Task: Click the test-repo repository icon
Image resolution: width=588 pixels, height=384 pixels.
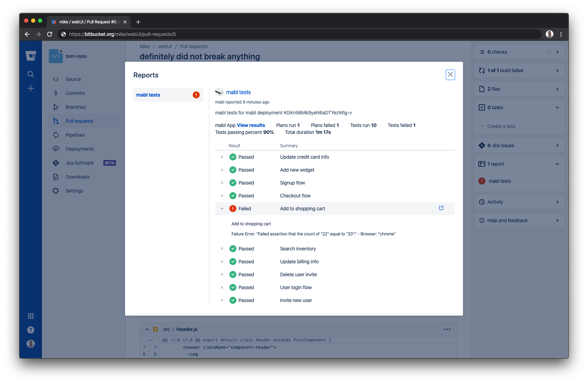Action: [x=56, y=56]
